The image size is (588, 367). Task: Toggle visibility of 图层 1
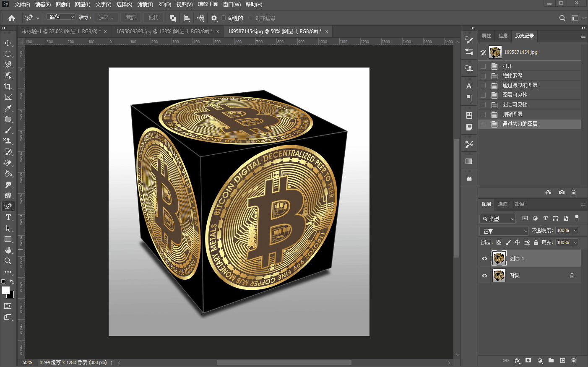(x=484, y=258)
